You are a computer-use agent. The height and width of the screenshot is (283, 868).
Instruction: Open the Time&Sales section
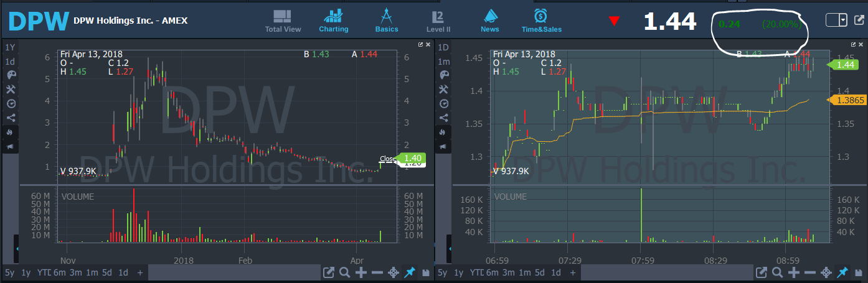[542, 21]
